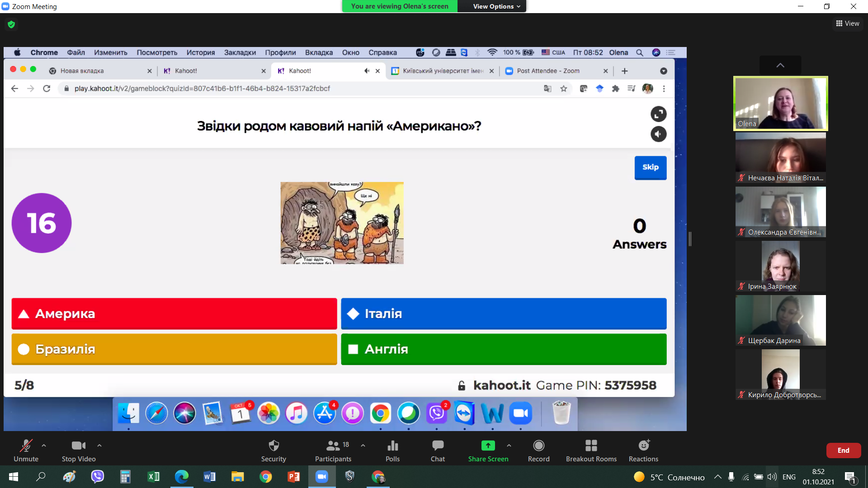
Task: Open PowerPoint from the Windows taskbar
Action: [x=293, y=477]
